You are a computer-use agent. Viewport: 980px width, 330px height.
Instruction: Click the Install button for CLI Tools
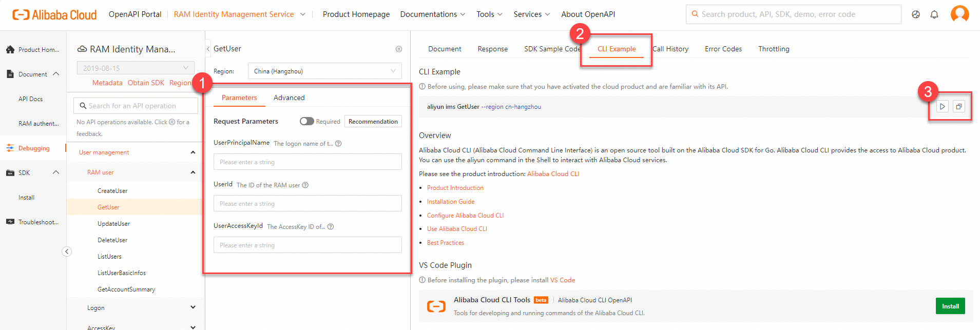click(950, 306)
